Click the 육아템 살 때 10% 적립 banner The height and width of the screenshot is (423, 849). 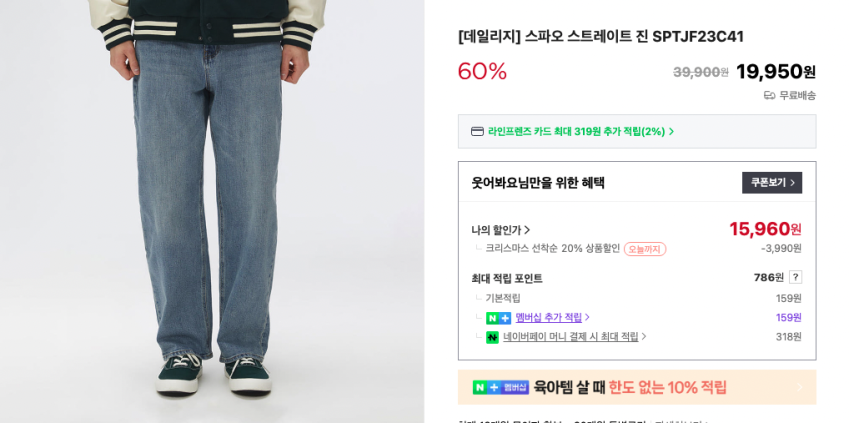tap(637, 387)
